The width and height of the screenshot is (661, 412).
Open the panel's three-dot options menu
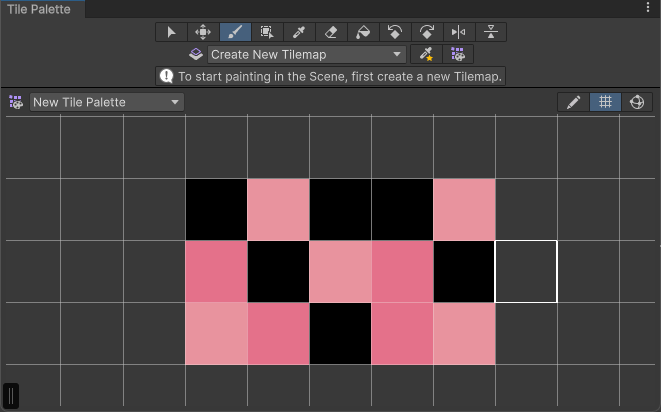(648, 7)
